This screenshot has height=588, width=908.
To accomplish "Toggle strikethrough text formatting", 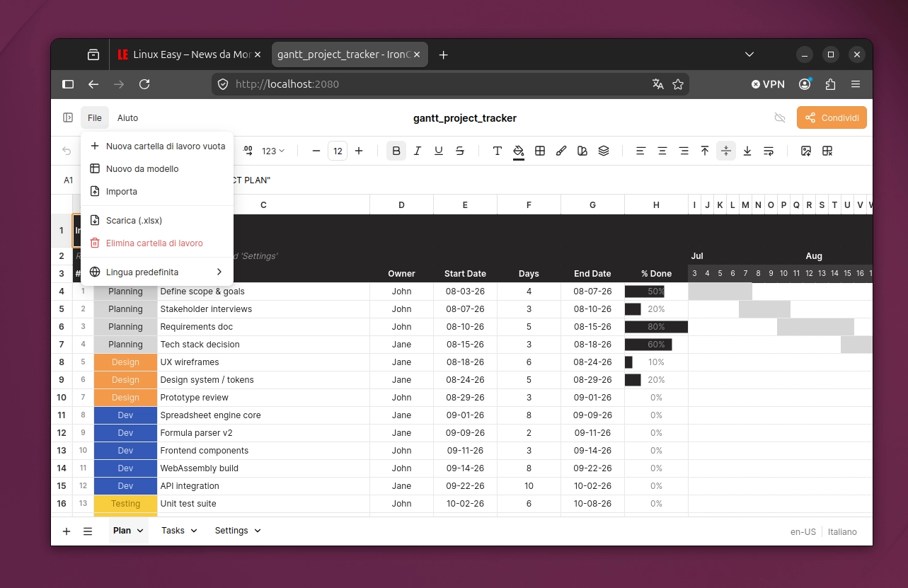I will (x=460, y=151).
